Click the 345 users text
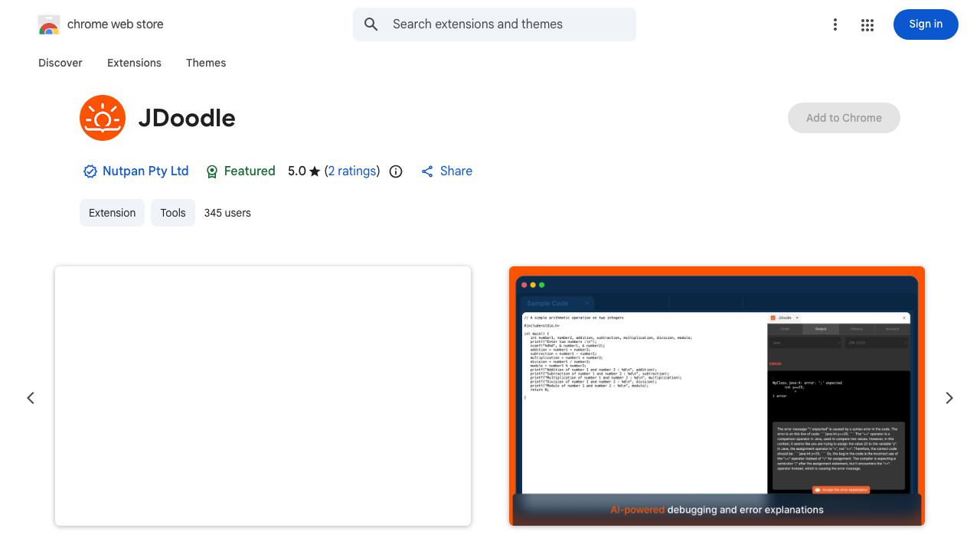 pos(227,213)
